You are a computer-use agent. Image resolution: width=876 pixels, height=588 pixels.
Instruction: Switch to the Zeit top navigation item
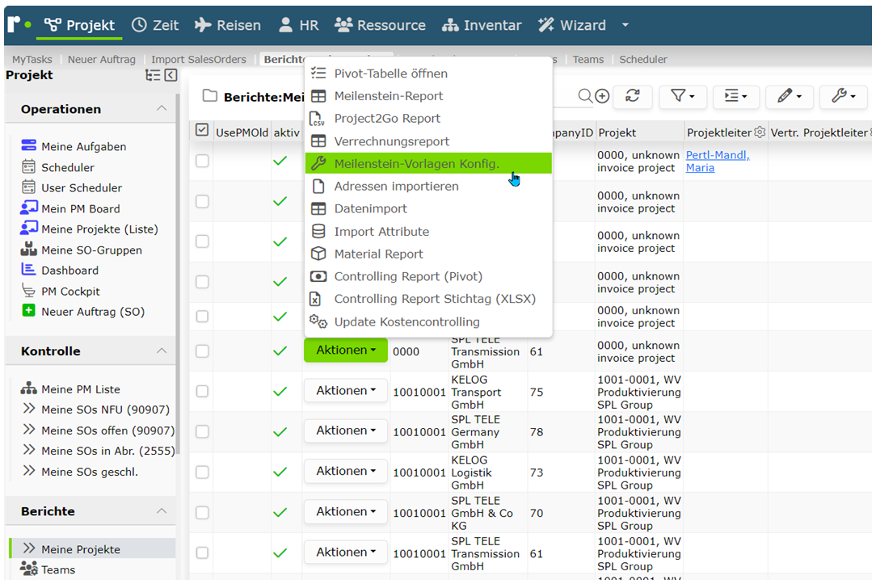tap(155, 25)
